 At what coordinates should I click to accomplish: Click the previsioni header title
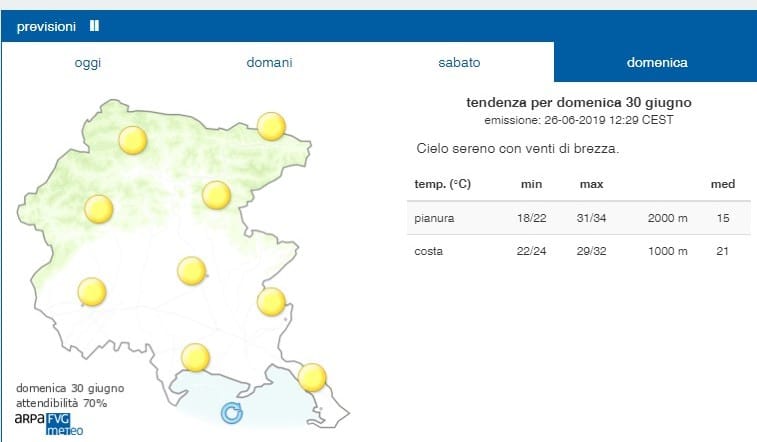(x=46, y=26)
